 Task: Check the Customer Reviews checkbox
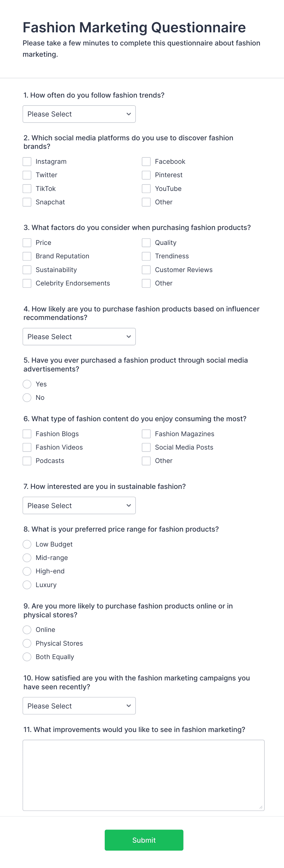pos(146,270)
